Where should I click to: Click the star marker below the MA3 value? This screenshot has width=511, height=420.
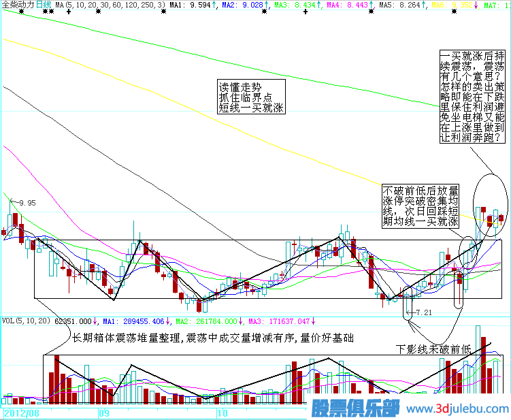pyautogui.click(x=265, y=12)
